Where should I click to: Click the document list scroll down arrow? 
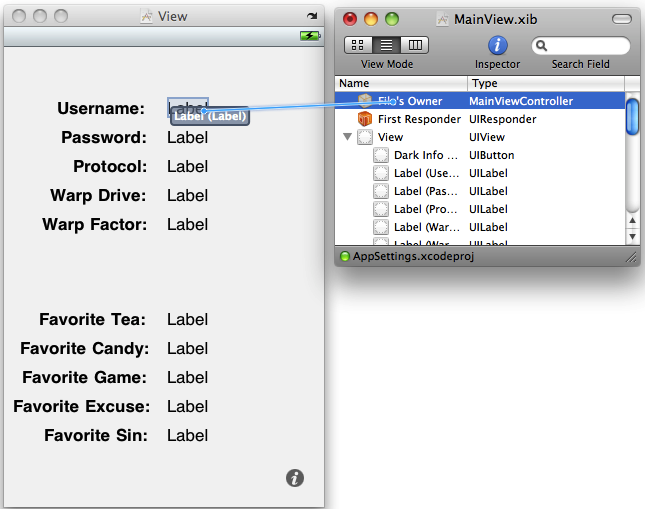[632, 237]
